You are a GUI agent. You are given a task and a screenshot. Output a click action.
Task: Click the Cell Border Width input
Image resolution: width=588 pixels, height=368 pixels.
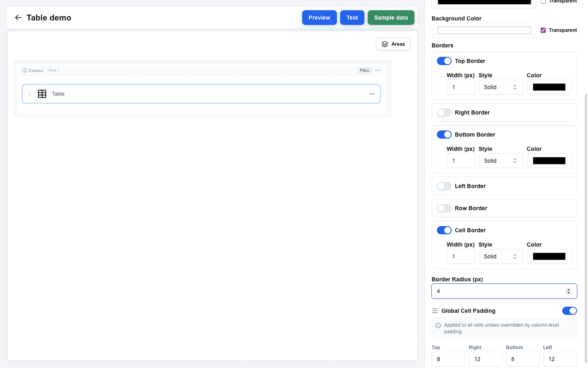coord(461,256)
